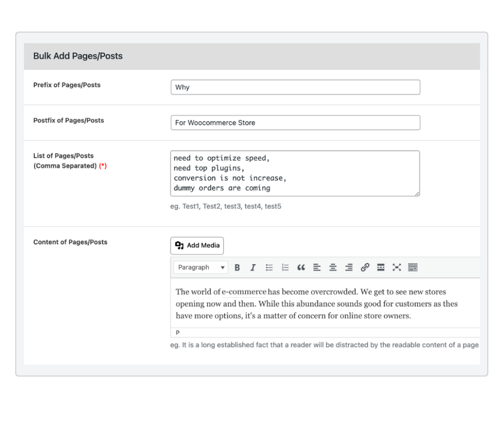
Task: Click in the content editor text area
Action: [x=325, y=304]
